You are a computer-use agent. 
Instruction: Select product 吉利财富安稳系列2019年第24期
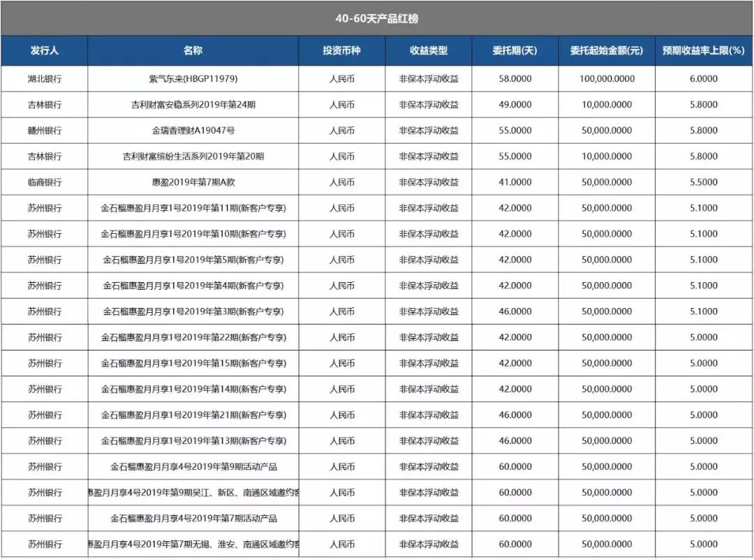coord(193,105)
